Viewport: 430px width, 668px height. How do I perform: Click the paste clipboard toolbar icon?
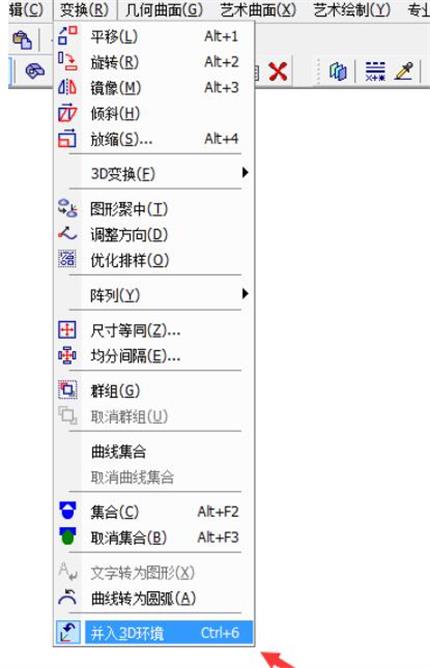[x=22, y=40]
